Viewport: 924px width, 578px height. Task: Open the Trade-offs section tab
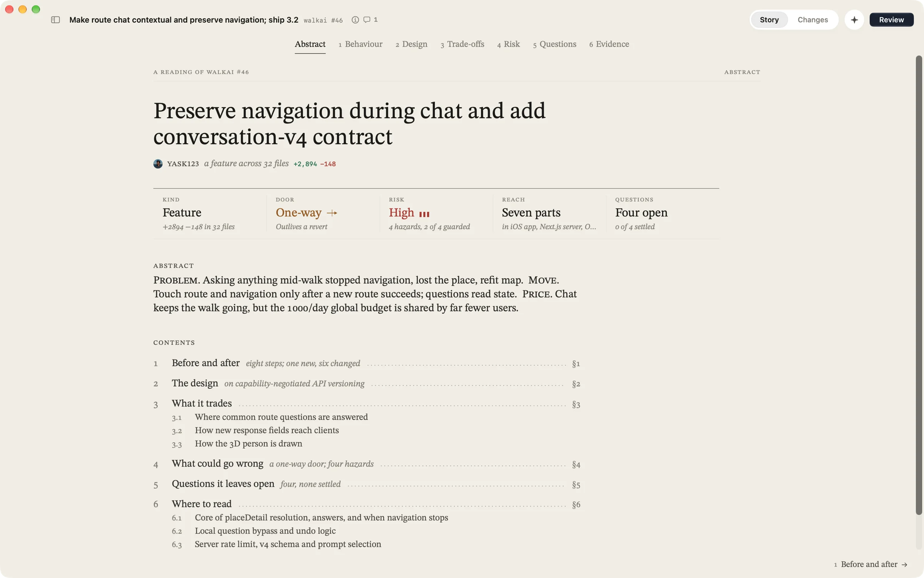click(462, 44)
